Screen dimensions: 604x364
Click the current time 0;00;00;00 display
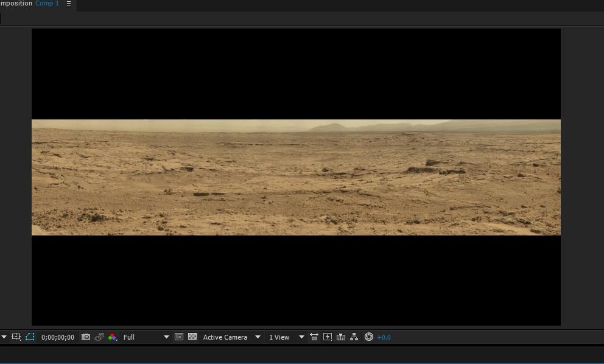point(58,337)
